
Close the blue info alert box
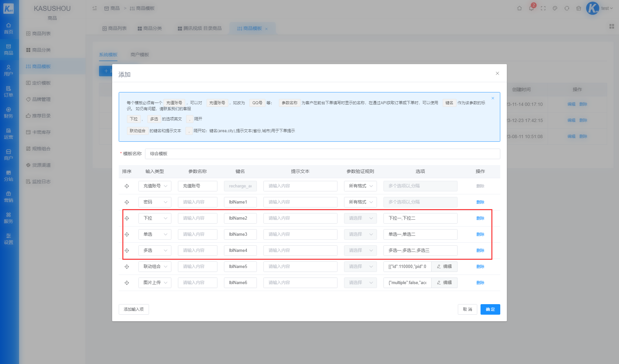(x=493, y=98)
